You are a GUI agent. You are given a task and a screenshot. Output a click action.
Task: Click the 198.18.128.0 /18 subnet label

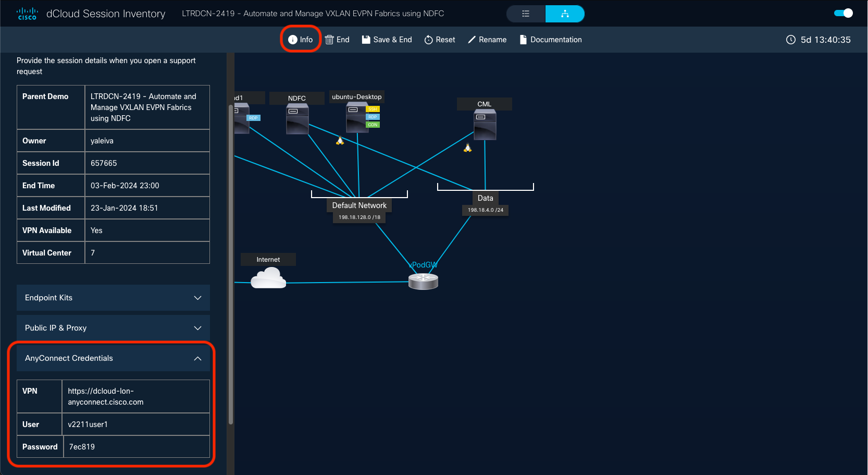click(x=359, y=217)
